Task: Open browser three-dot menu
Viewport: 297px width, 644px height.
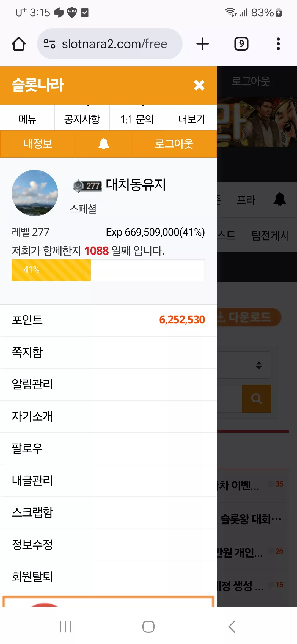Action: [278, 44]
